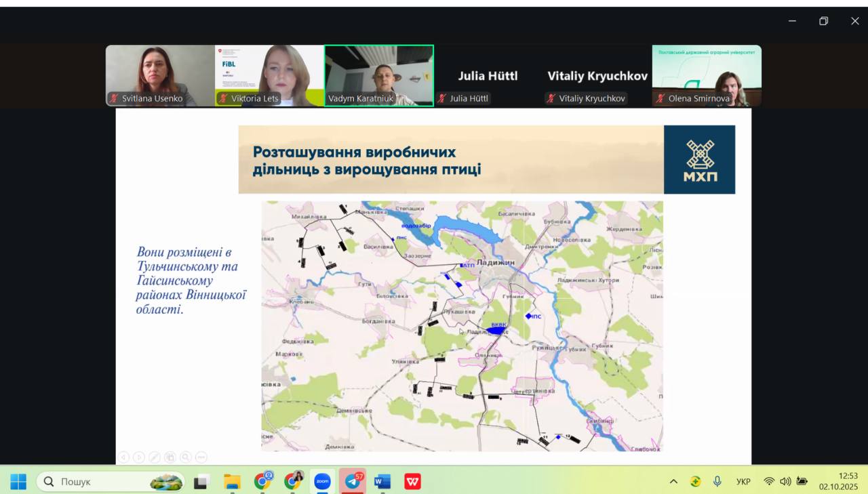Advance with the next slide arrow
This screenshot has height=494, width=868.
pos(139,457)
